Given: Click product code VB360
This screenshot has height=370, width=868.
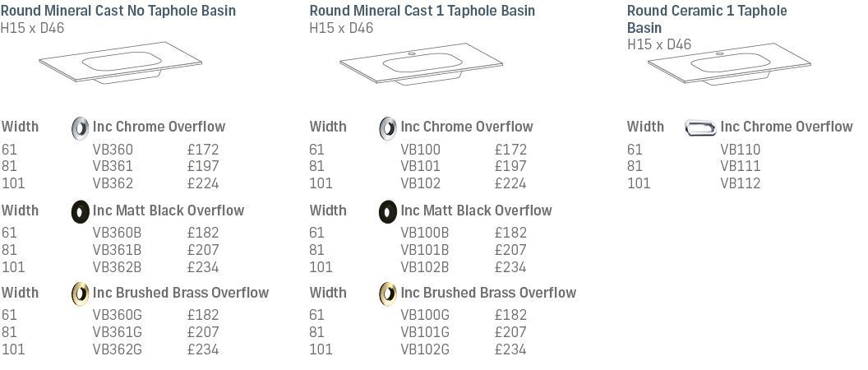Looking at the screenshot, I should coord(113,150).
